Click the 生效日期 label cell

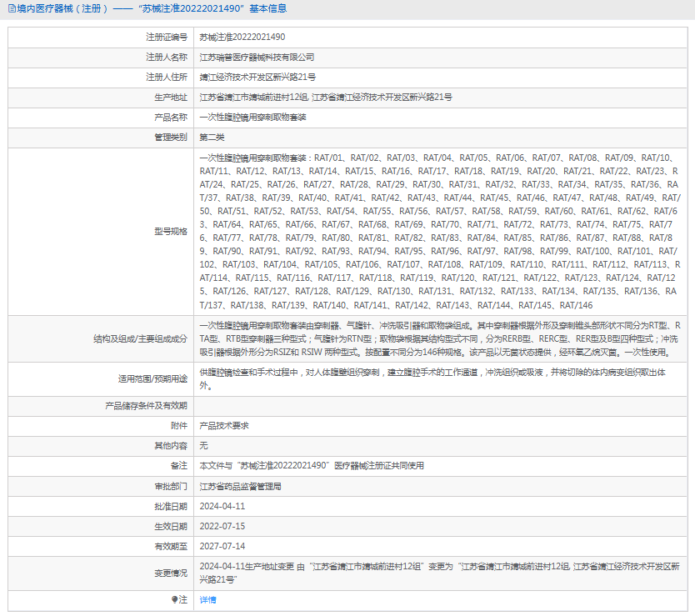click(101, 526)
